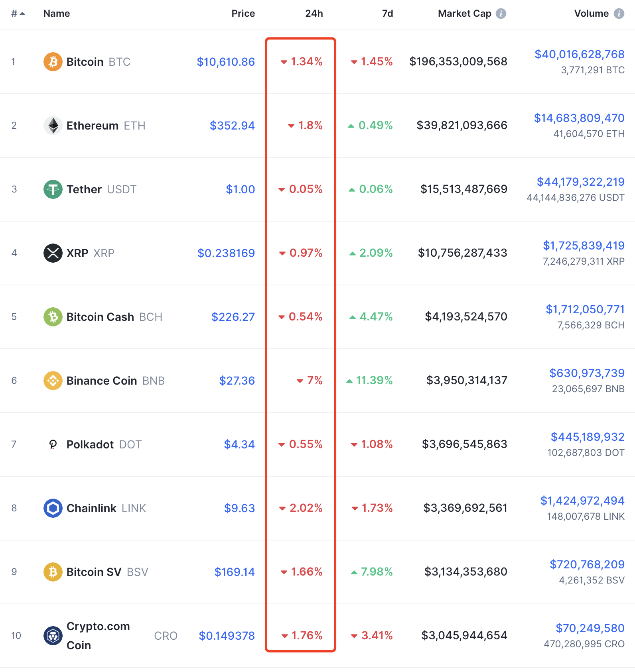The height and width of the screenshot is (672, 635).
Task: Click Binance Coin price $27.36
Action: coord(237,381)
